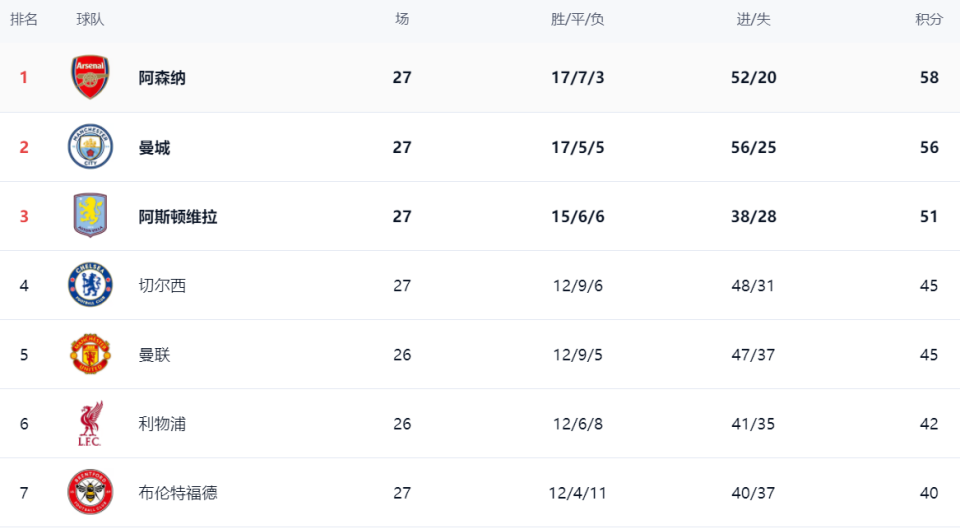Click rank number 2 for 曼城
Image resolution: width=960 pixels, height=529 pixels.
click(x=24, y=148)
